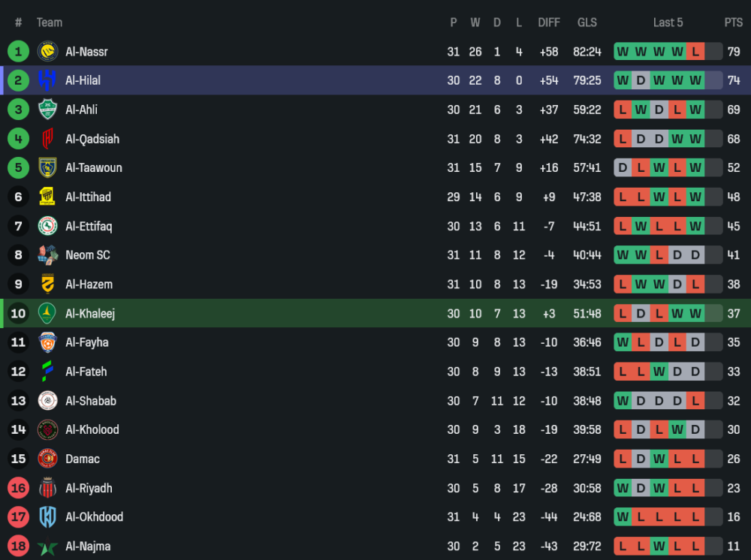Screen dimensions: 751x560
Task: Click the Al-Fateh green-blue logo
Action: click(47, 372)
